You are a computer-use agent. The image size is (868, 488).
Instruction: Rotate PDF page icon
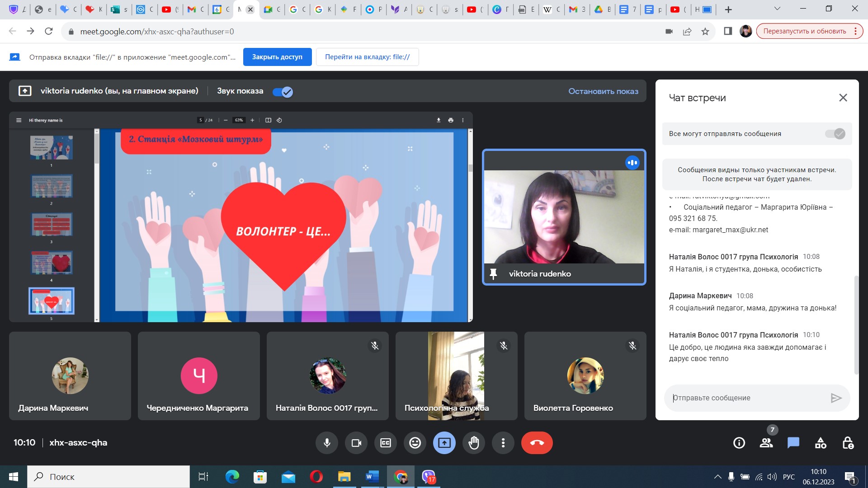279,120
